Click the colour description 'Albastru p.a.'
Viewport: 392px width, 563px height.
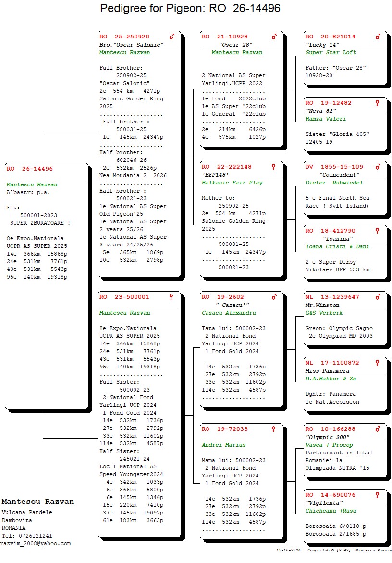click(28, 193)
